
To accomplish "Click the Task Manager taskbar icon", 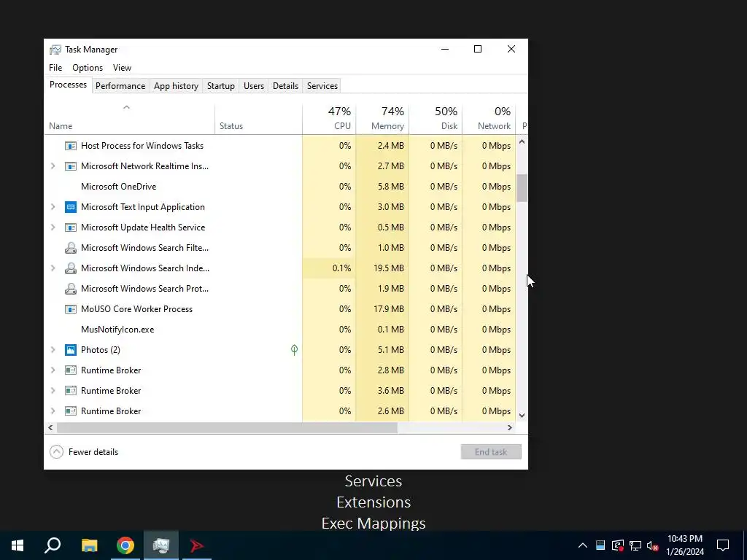I will (161, 545).
